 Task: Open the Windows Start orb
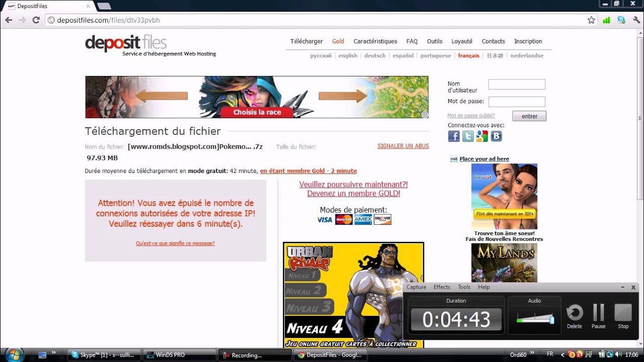[14, 354]
